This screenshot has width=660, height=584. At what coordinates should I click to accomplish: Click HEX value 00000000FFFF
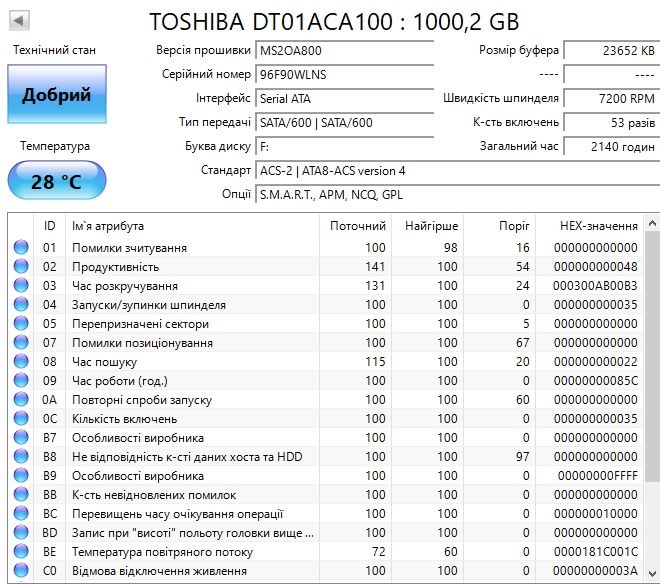pyautogui.click(x=598, y=476)
